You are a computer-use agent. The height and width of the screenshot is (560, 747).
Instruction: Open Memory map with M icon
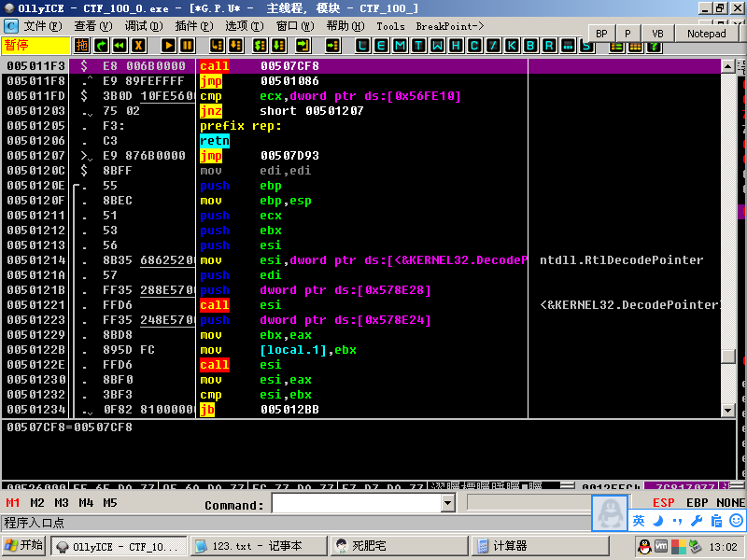point(400,45)
